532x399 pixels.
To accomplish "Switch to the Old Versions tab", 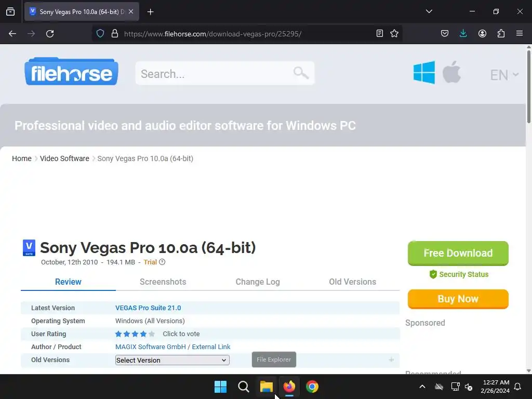I will coord(353,282).
